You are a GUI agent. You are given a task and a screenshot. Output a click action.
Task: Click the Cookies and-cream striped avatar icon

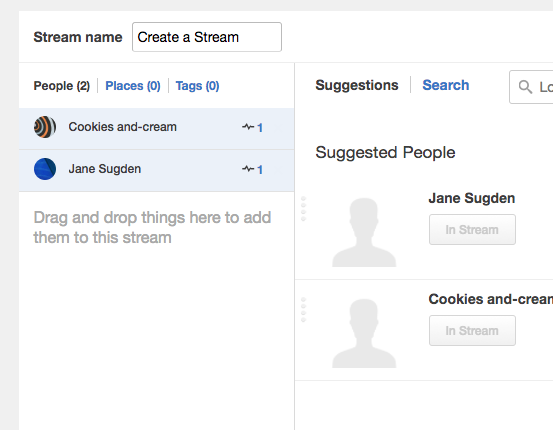coord(45,127)
